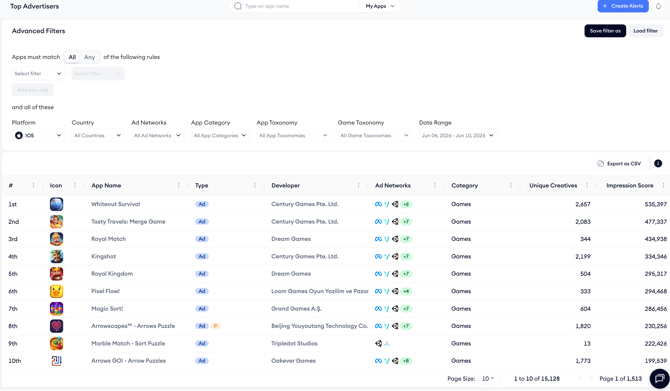Open the All Countries dropdown
This screenshot has width=670, height=391.
[98, 135]
